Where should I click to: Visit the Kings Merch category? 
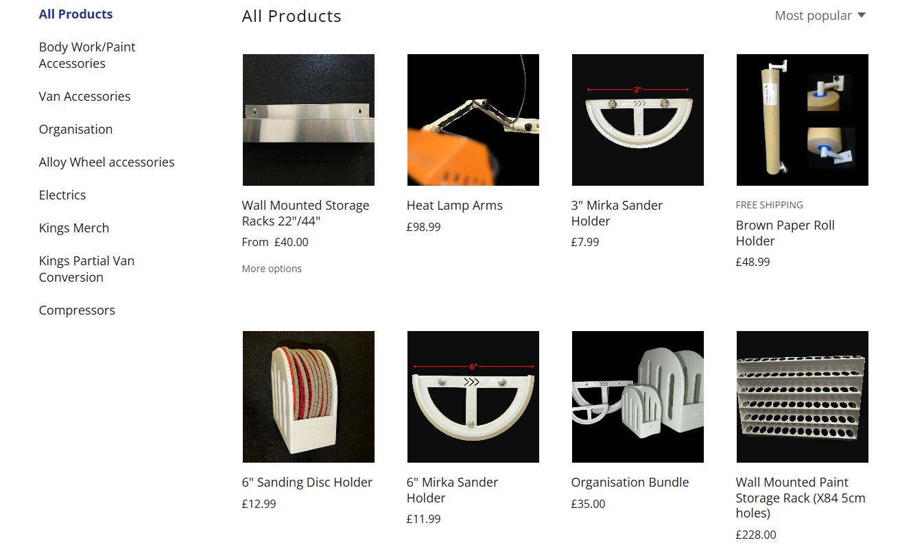pyautogui.click(x=74, y=228)
